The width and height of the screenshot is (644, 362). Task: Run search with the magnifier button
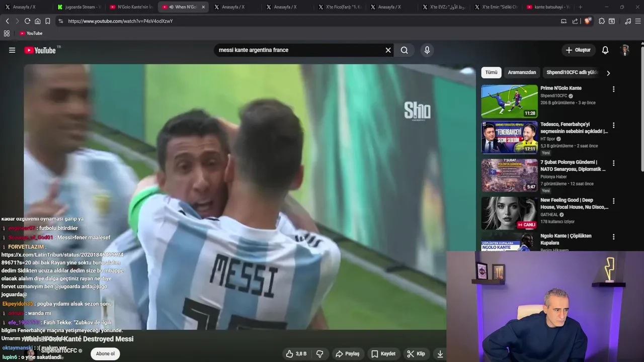(404, 50)
